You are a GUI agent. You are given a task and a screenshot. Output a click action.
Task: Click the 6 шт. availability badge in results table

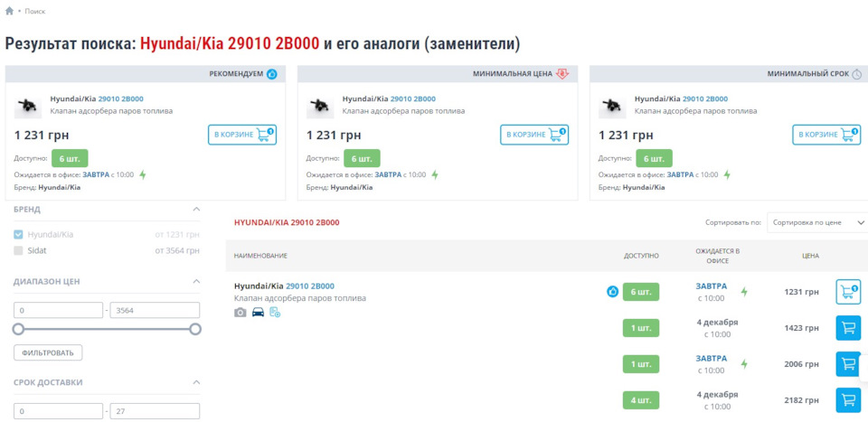point(641,292)
